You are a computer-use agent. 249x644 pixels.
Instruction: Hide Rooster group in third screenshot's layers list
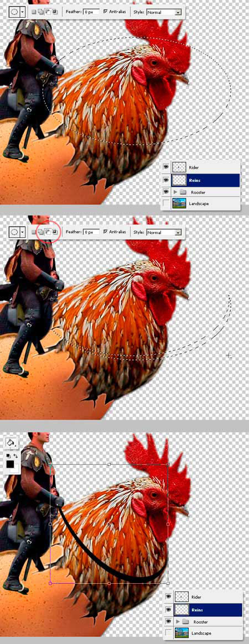[168, 621]
